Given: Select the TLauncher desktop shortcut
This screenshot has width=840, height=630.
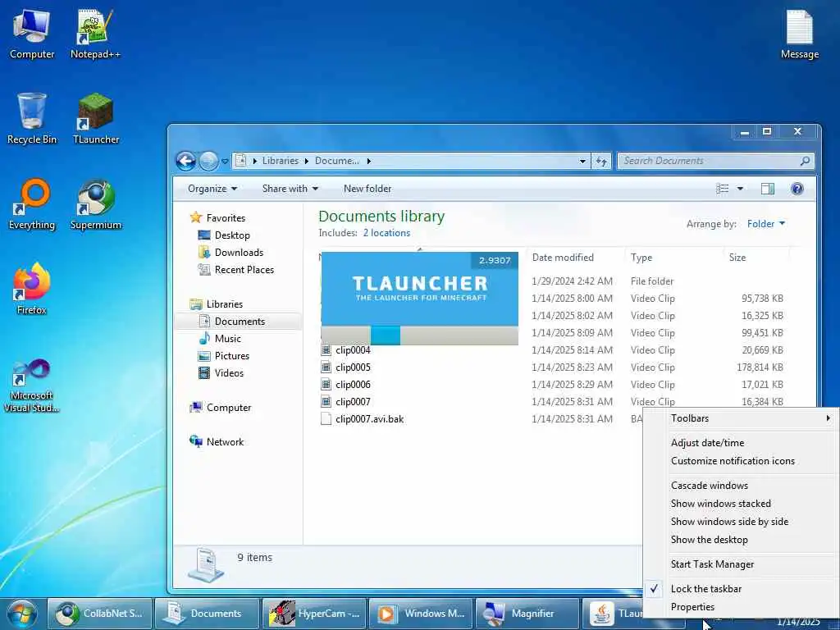Looking at the screenshot, I should point(96,119).
